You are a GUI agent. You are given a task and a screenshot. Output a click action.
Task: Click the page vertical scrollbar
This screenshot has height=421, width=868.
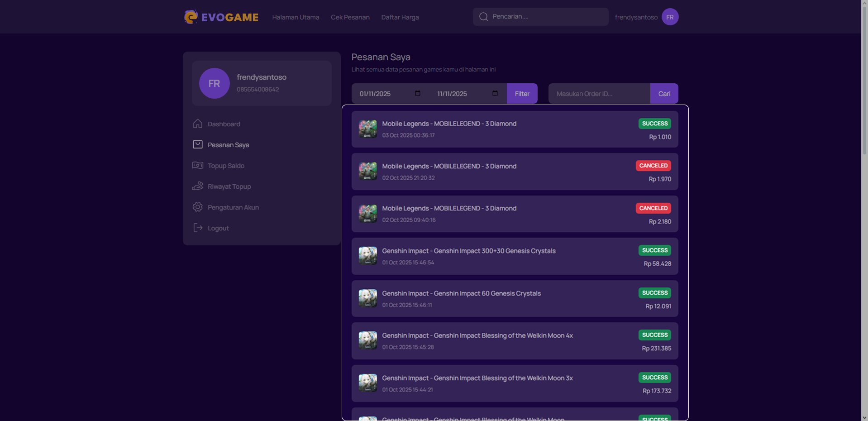click(864, 81)
